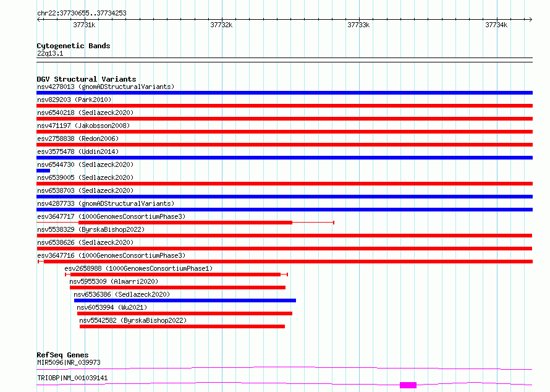550x392 pixels.
Task: Click nsv5538329 (ByrskaBishop2022) label
Action: 91,229
